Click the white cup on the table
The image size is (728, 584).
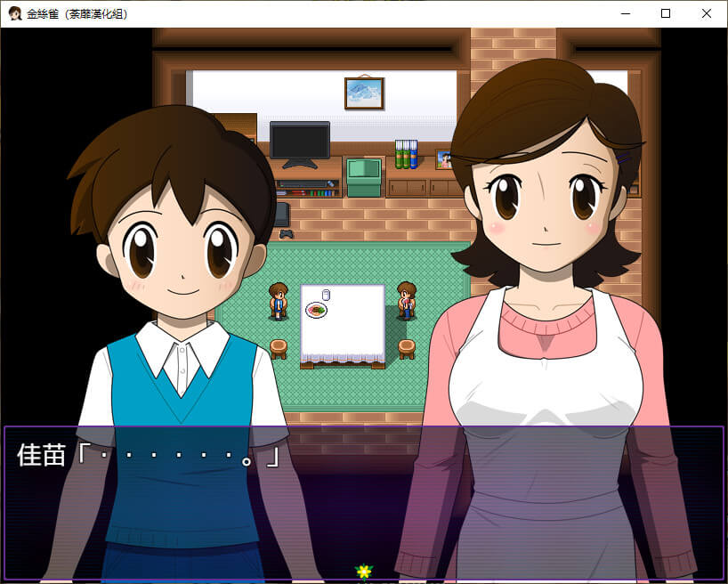[x=326, y=295]
